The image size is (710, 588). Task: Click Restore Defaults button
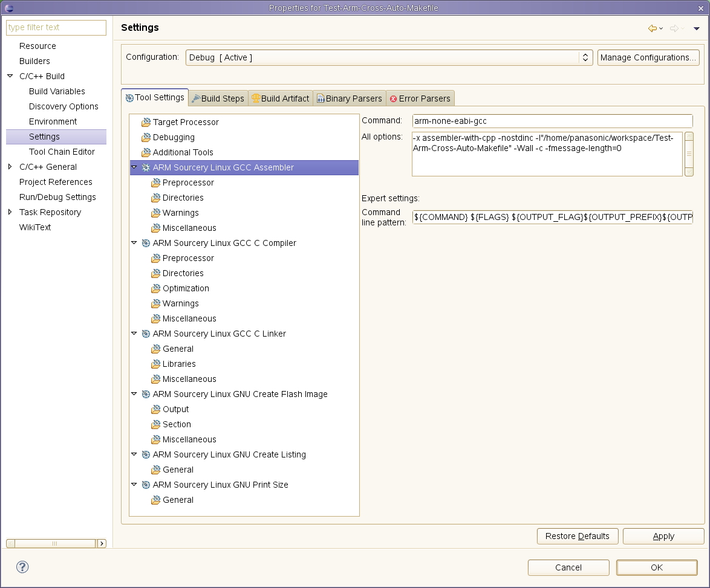click(x=578, y=536)
